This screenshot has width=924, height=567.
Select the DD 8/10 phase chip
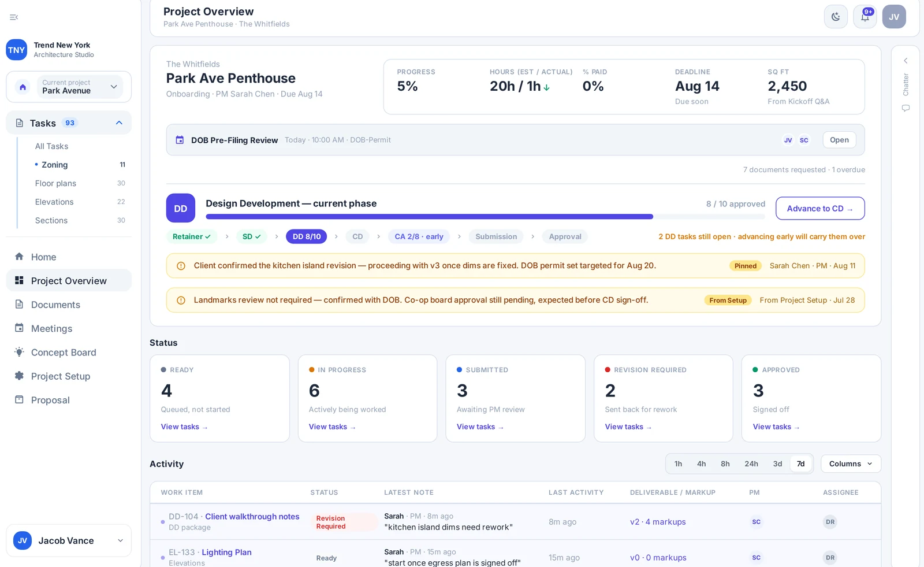pos(307,236)
